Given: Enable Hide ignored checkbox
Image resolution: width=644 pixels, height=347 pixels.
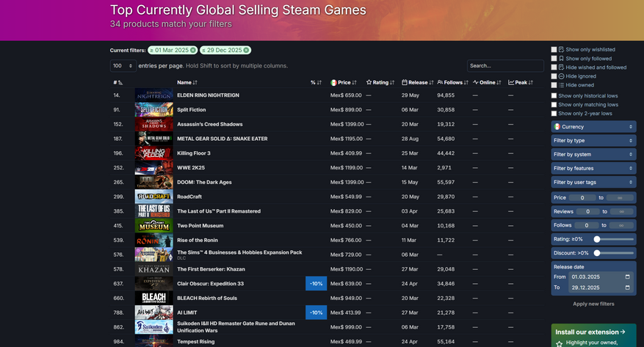Looking at the screenshot, I should click(554, 76).
